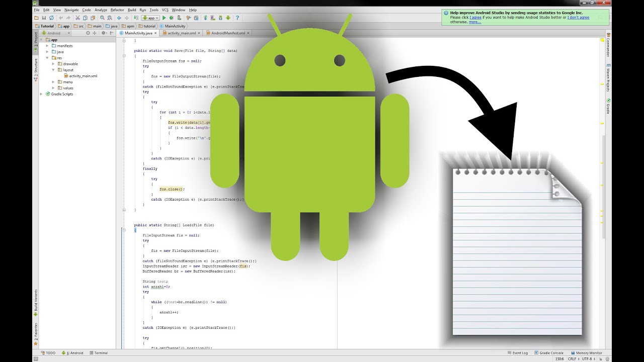Screen dimensions: 644x362
Task: Click the CRLF line separator selector
Action: (573, 359)
